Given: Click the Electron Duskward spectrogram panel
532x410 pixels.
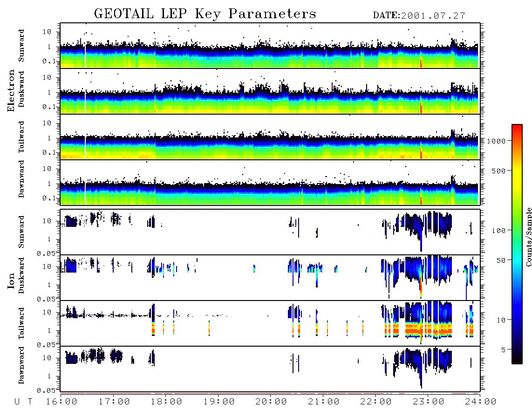Looking at the screenshot, I should (270, 91).
